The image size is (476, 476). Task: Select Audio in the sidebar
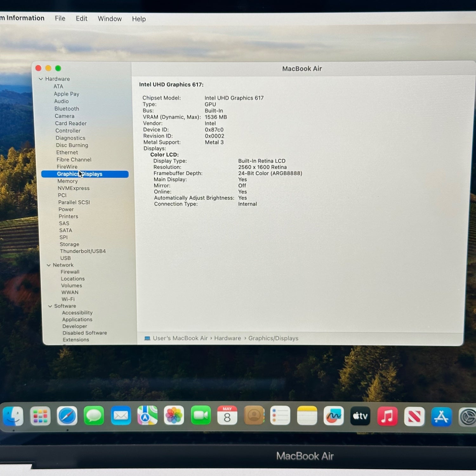62,101
